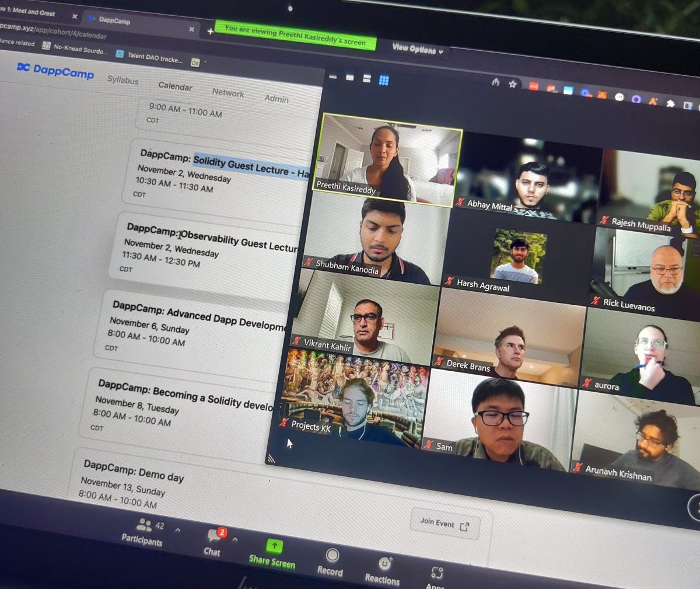Start recording with the Record button

(x=331, y=563)
